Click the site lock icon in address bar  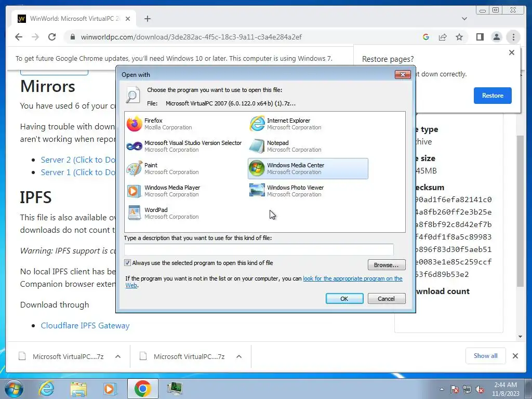pyautogui.click(x=73, y=37)
